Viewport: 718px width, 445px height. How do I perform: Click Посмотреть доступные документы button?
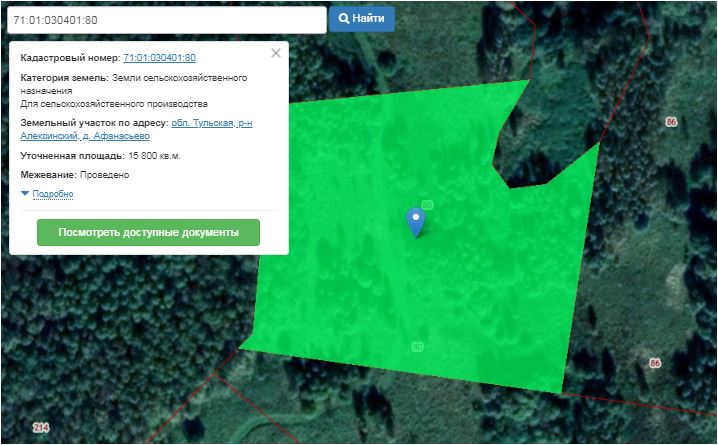click(148, 233)
